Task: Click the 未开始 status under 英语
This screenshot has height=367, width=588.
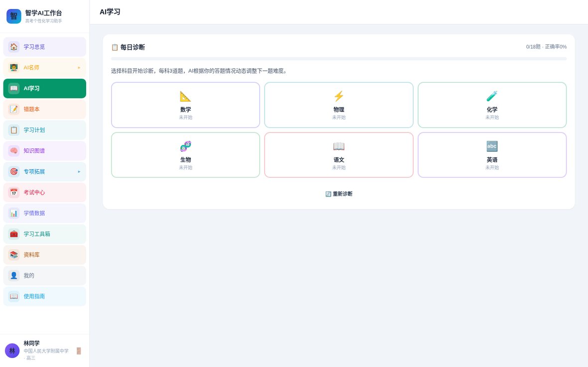Action: point(492,168)
